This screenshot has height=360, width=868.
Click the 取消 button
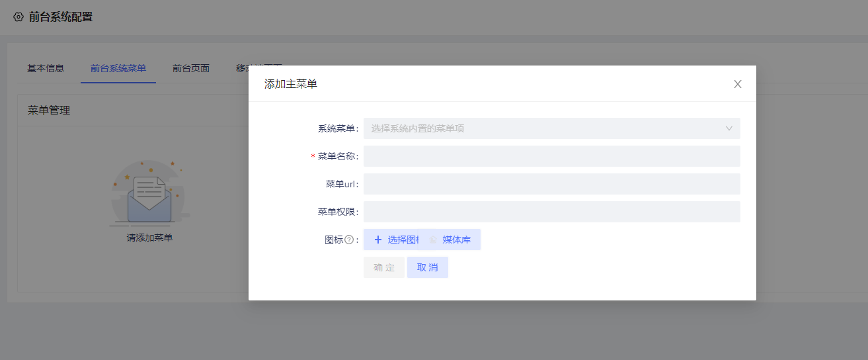[428, 267]
